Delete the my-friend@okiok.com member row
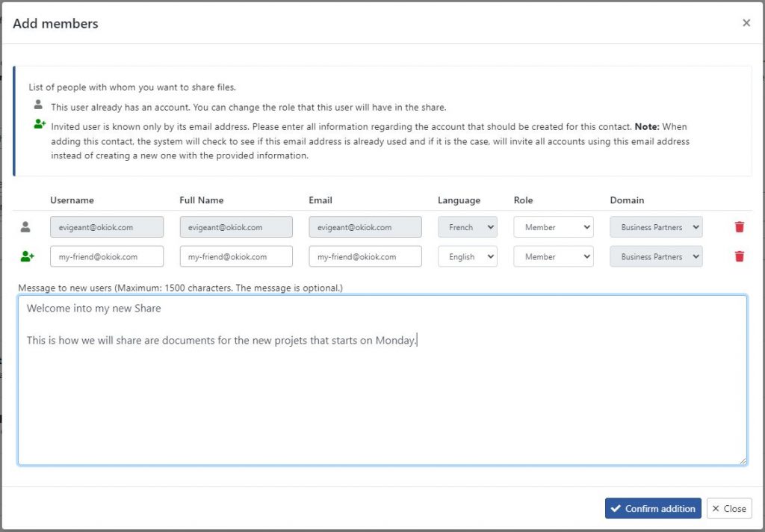 coord(739,256)
